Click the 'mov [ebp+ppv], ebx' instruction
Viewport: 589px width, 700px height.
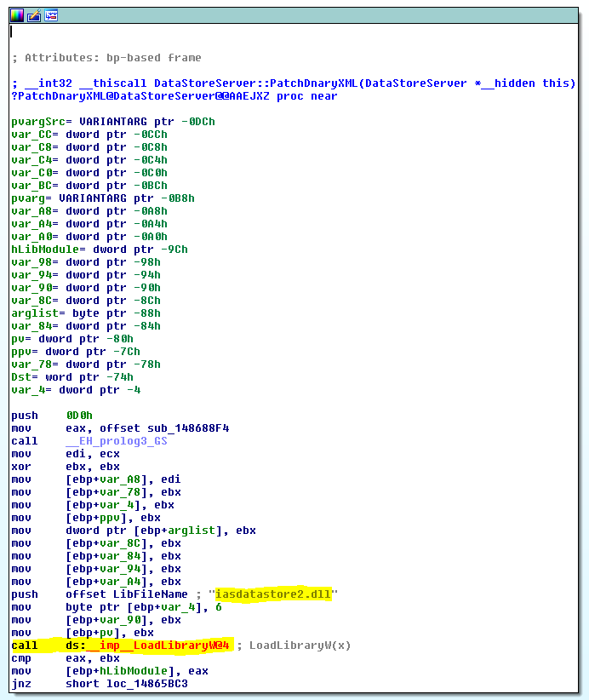point(86,519)
